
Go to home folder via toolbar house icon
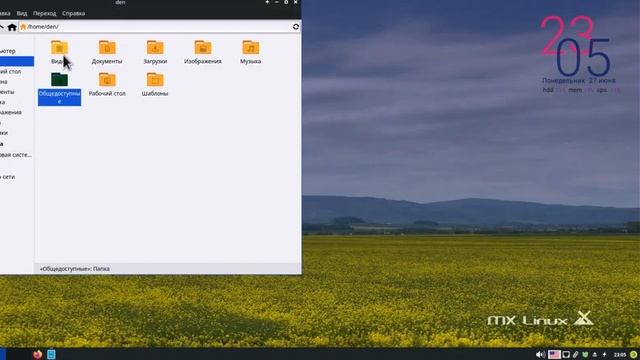[12, 27]
